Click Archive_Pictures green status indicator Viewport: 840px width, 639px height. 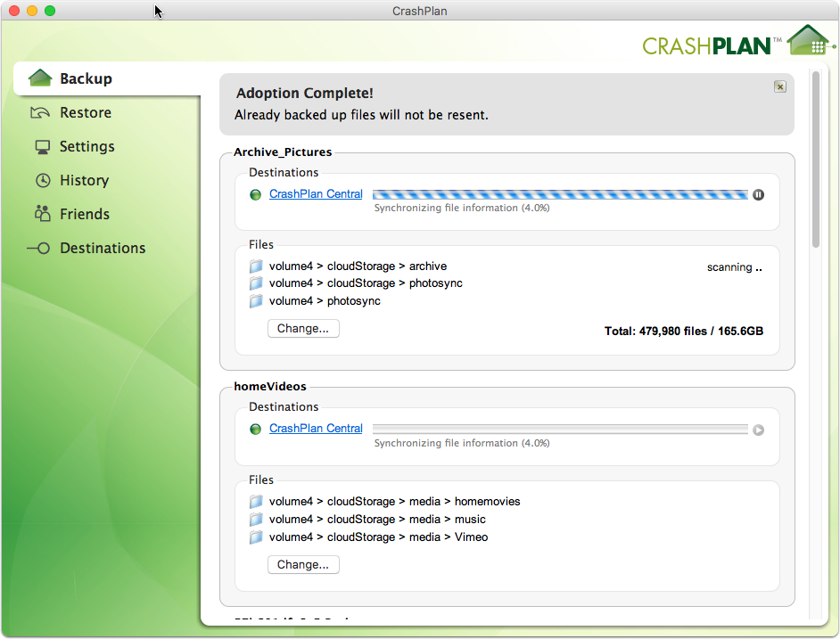(x=256, y=194)
